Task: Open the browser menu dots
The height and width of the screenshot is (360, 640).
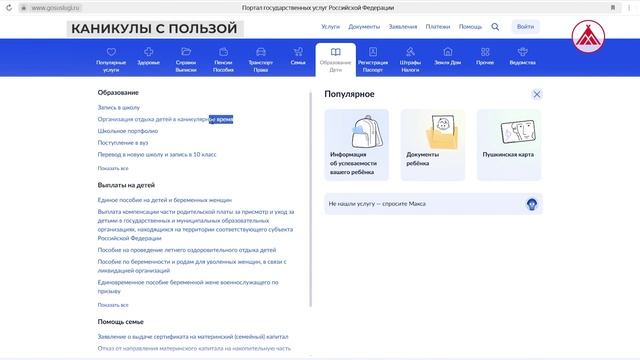Action: [x=629, y=7]
